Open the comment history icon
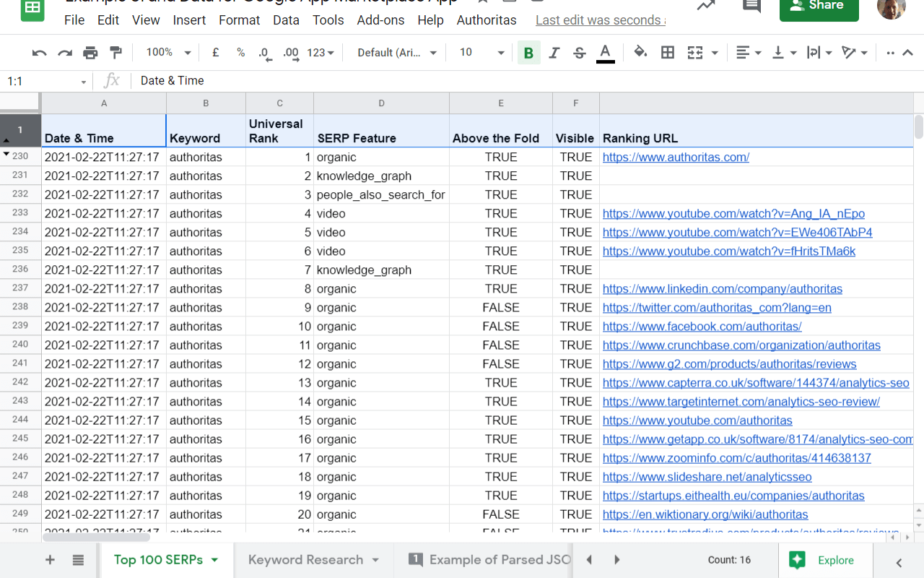 tap(751, 6)
